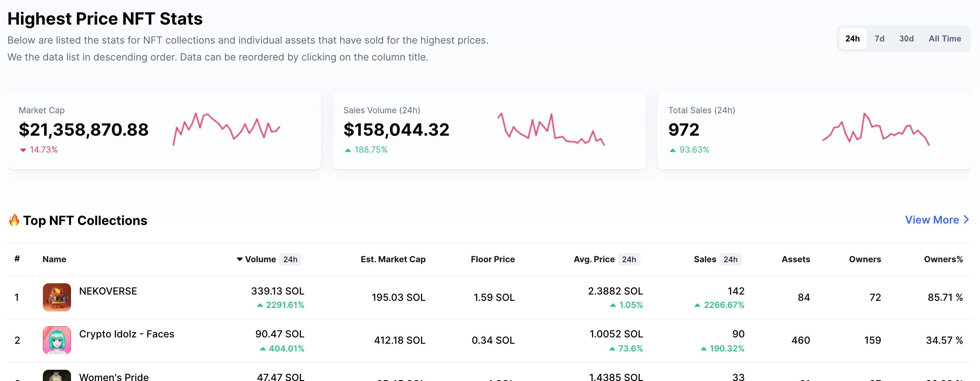The height and width of the screenshot is (381, 980).
Task: Click the Market Cap sparkline chart
Action: (226, 129)
